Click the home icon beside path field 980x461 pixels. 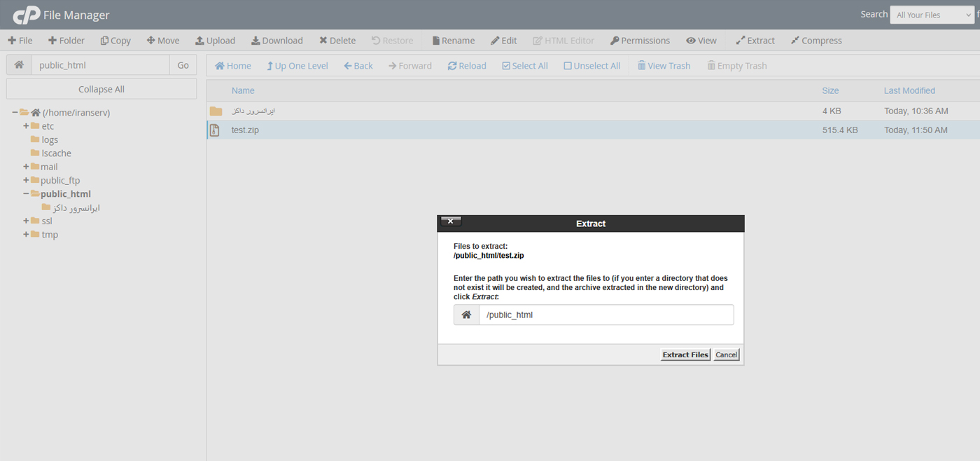pyautogui.click(x=19, y=65)
